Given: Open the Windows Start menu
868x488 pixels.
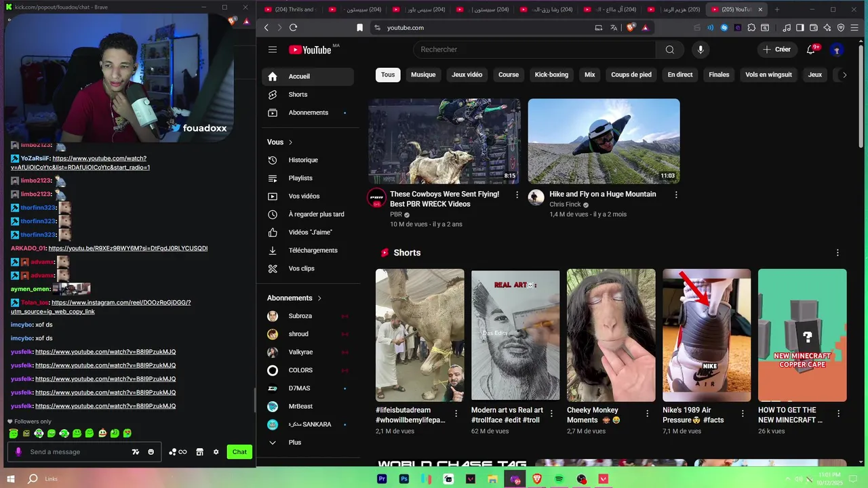Looking at the screenshot, I should (11, 479).
